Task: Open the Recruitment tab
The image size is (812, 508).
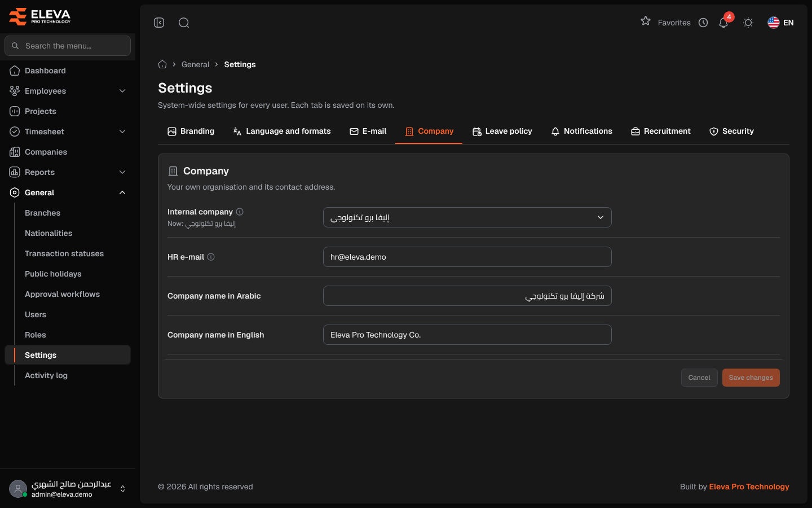Action: 660,132
